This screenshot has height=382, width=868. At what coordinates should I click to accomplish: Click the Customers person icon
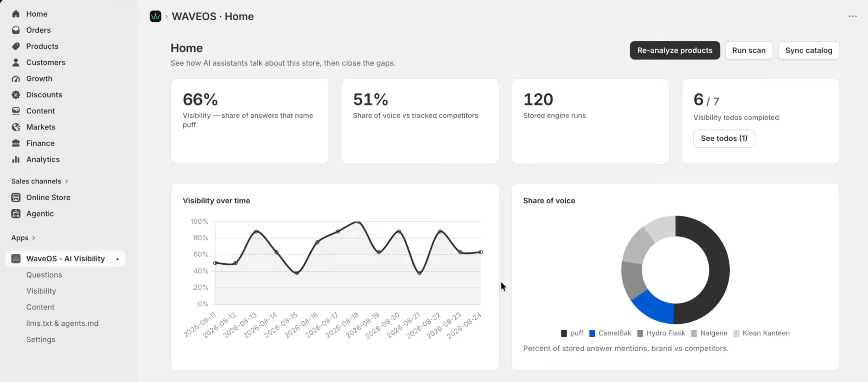tap(16, 62)
